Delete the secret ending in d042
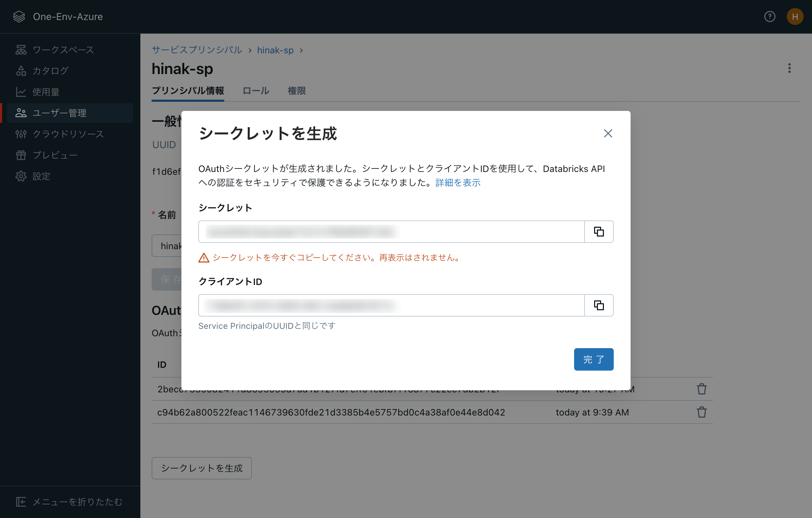Screen dimensions: 812x518 point(701,412)
